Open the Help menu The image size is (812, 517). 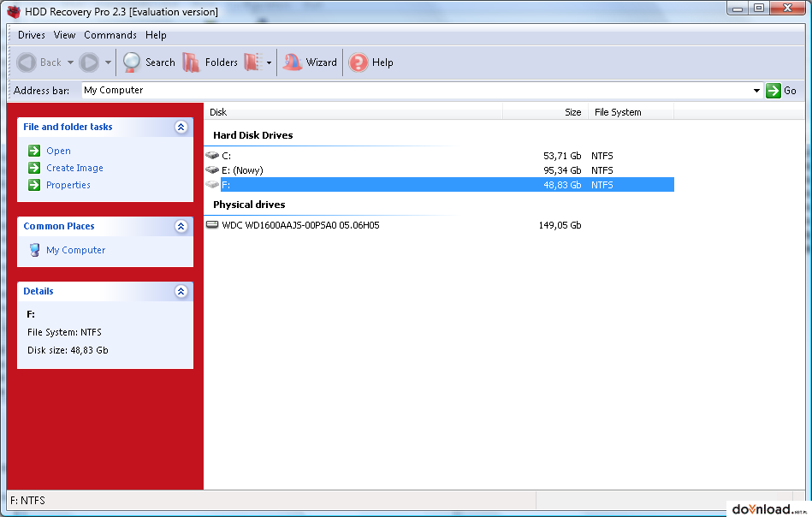coord(156,35)
